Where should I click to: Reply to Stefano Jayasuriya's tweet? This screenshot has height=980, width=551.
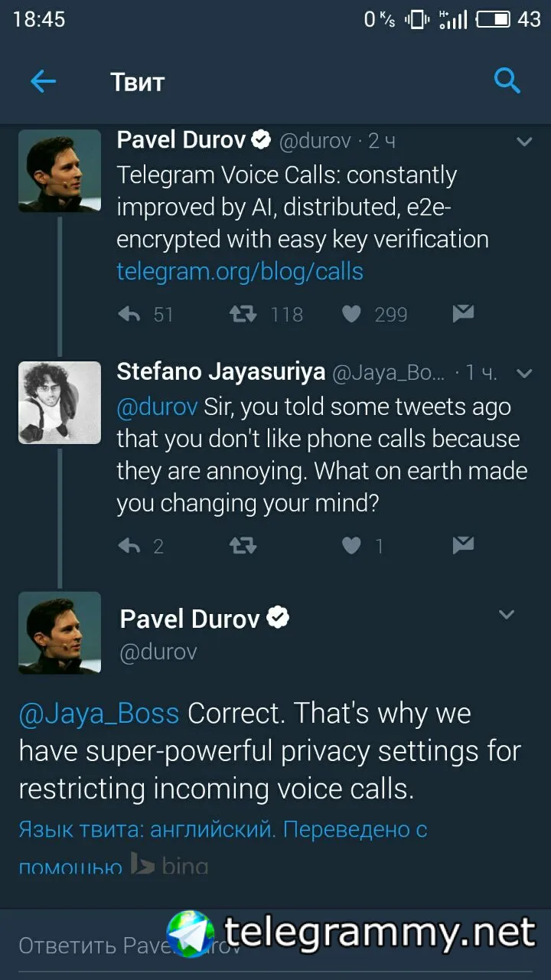(x=130, y=545)
